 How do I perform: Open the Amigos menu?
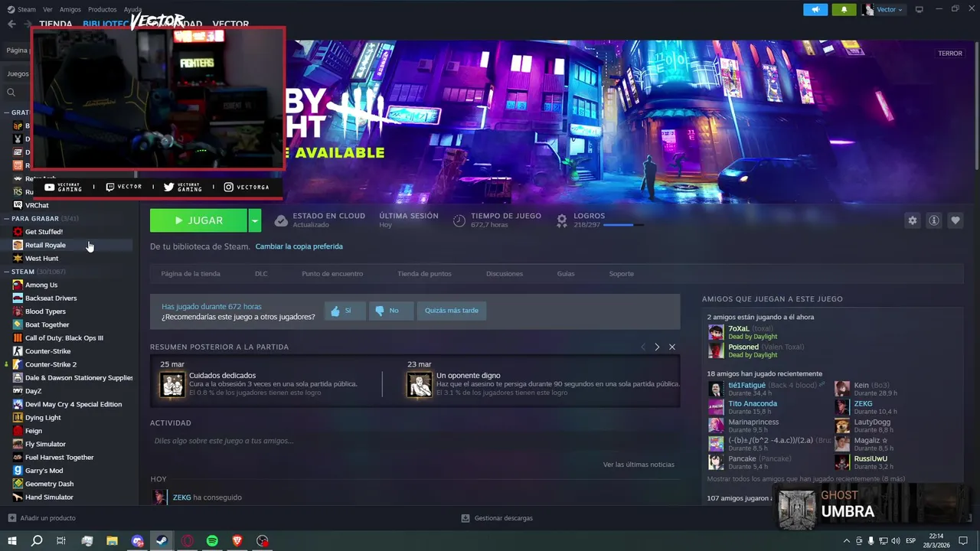[70, 9]
